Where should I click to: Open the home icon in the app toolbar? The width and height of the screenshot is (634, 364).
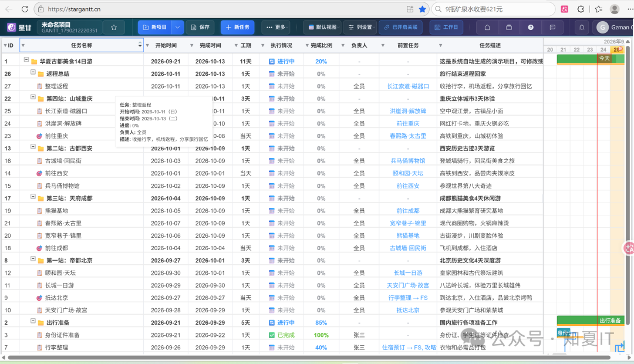click(487, 27)
